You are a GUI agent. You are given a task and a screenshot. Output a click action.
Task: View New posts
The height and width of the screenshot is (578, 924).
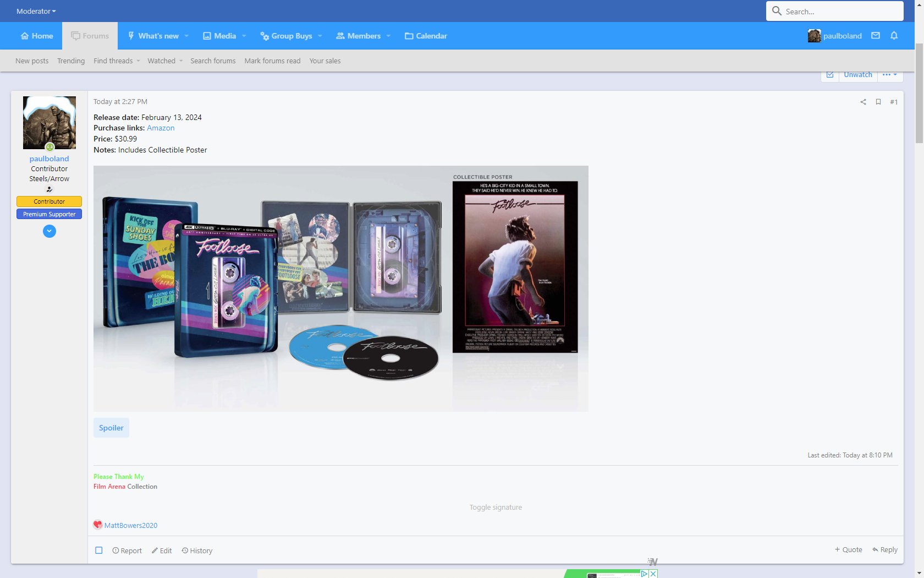pyautogui.click(x=32, y=61)
